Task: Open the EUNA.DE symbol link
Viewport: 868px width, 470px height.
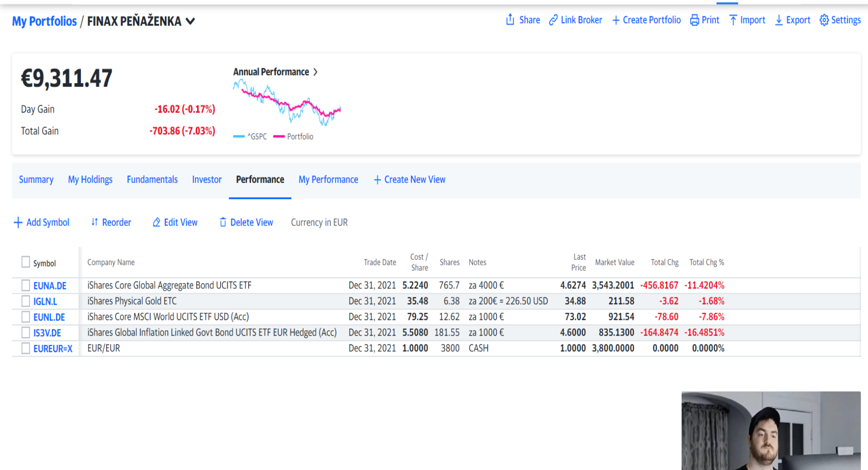Action: tap(50, 286)
